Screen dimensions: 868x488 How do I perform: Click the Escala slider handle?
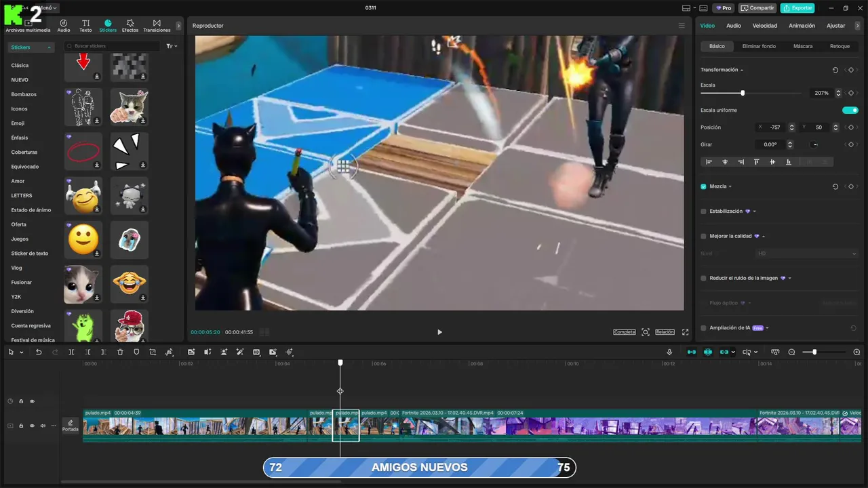pos(743,93)
